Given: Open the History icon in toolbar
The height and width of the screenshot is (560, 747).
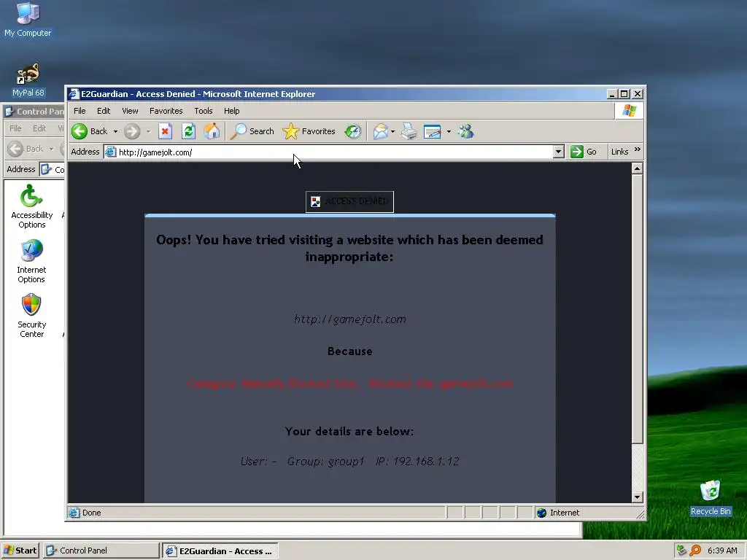Looking at the screenshot, I should (353, 131).
